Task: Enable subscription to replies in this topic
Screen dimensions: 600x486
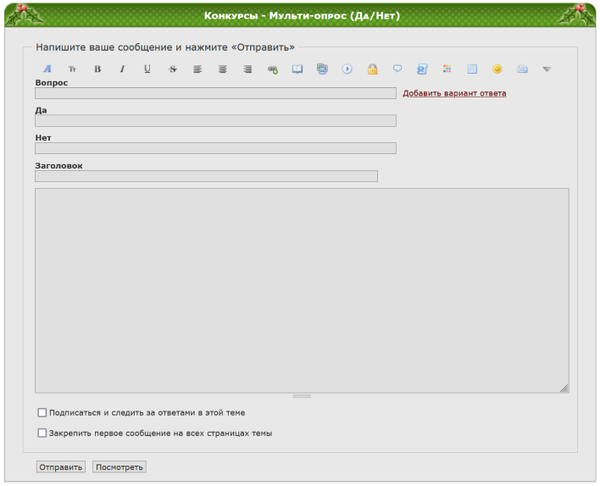Action: tap(42, 412)
